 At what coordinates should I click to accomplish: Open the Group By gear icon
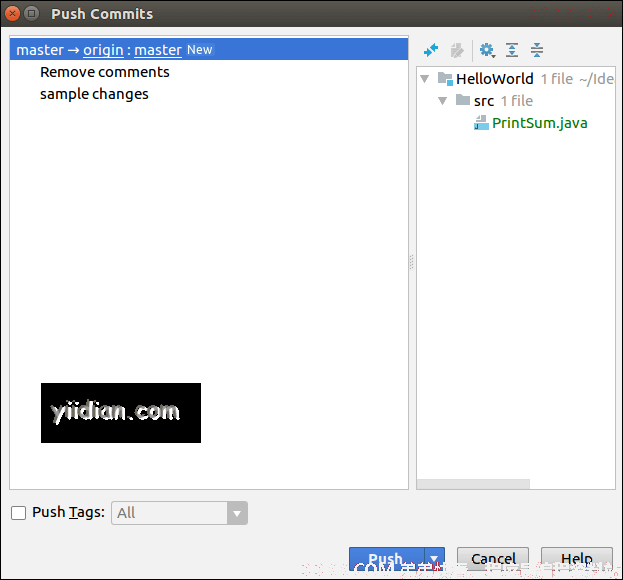coord(487,50)
